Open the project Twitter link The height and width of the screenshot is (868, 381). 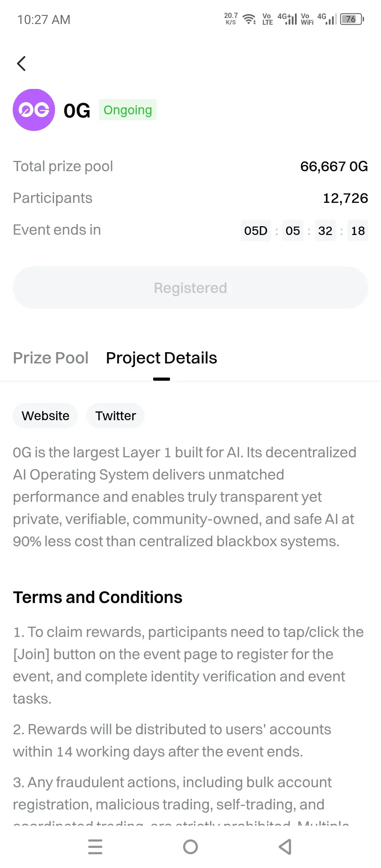[116, 416]
